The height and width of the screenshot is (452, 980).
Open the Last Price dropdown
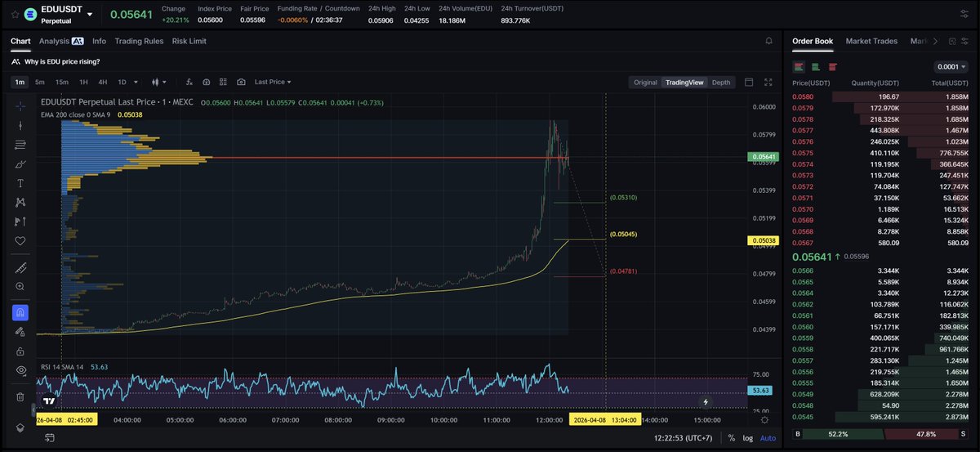(x=273, y=82)
